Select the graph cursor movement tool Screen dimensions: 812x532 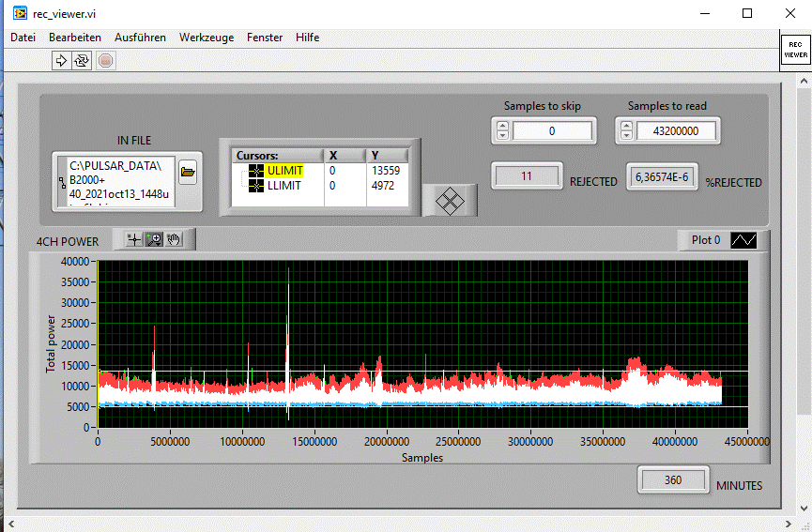click(x=134, y=239)
